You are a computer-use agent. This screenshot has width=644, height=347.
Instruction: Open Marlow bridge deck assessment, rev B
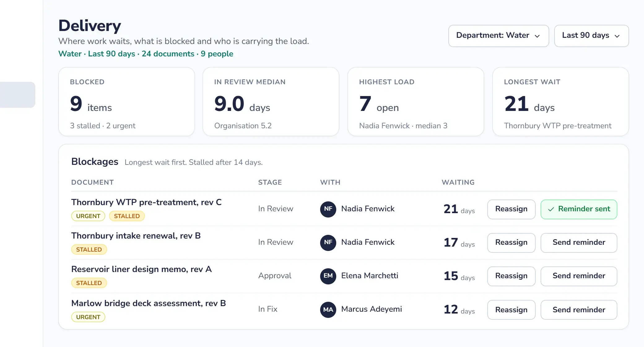click(x=149, y=303)
